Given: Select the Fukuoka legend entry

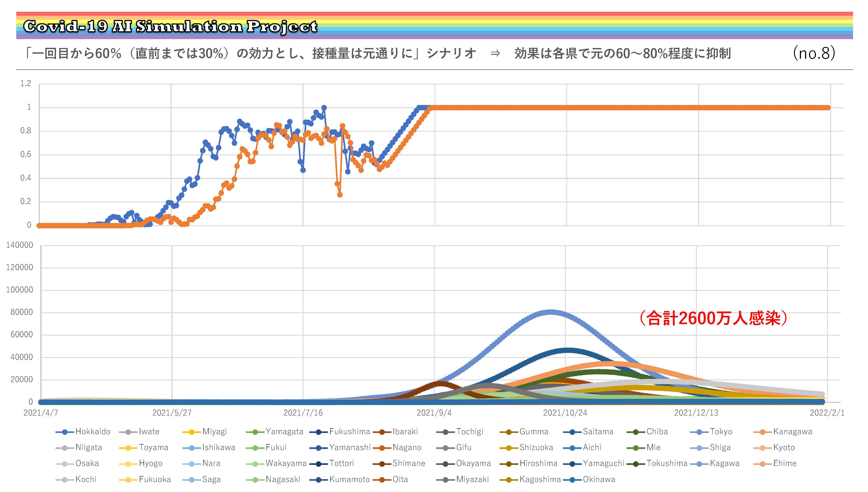Looking at the screenshot, I should 145,479.
